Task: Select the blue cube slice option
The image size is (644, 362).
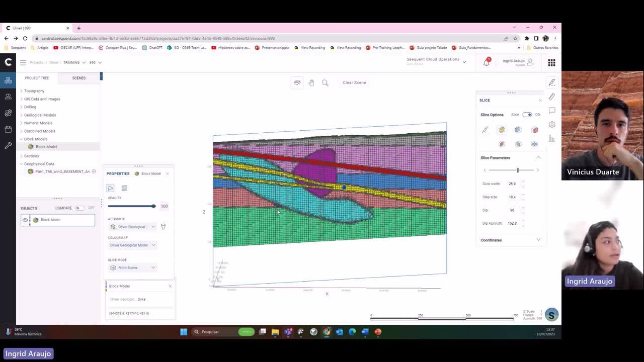Action: tap(518, 130)
